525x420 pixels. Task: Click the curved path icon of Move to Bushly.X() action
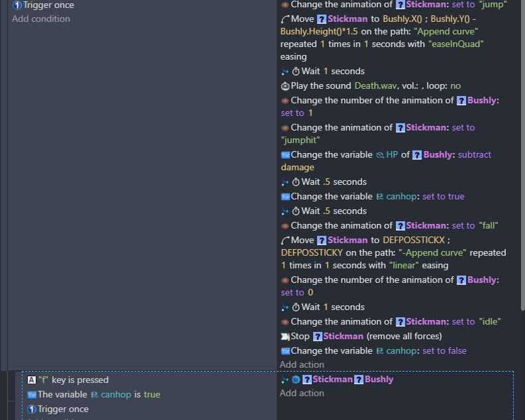[x=285, y=19]
